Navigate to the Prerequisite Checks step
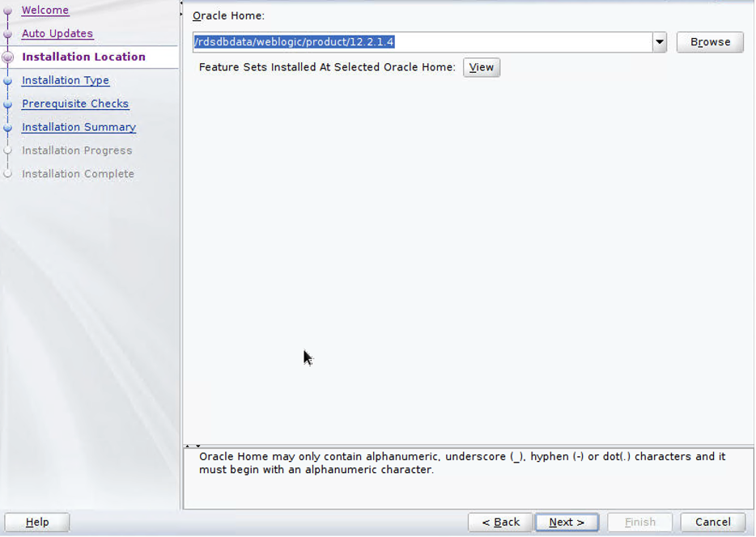This screenshot has width=756, height=537. click(75, 104)
